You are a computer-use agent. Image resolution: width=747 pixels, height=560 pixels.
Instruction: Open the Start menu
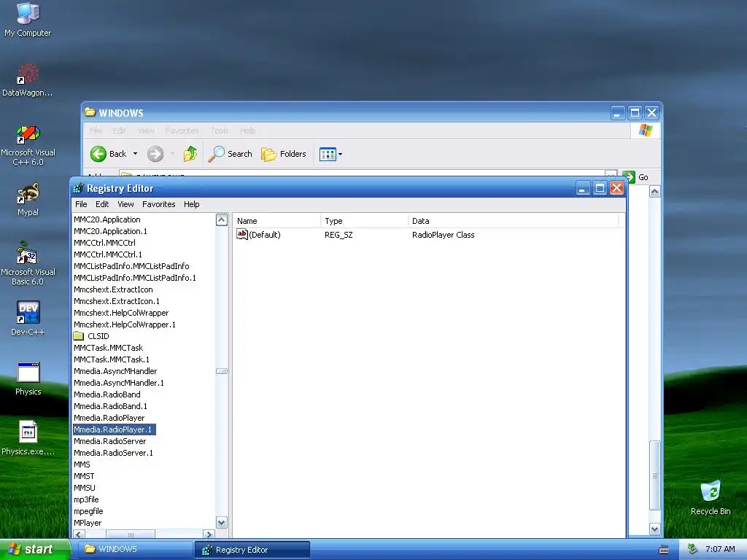(x=34, y=550)
